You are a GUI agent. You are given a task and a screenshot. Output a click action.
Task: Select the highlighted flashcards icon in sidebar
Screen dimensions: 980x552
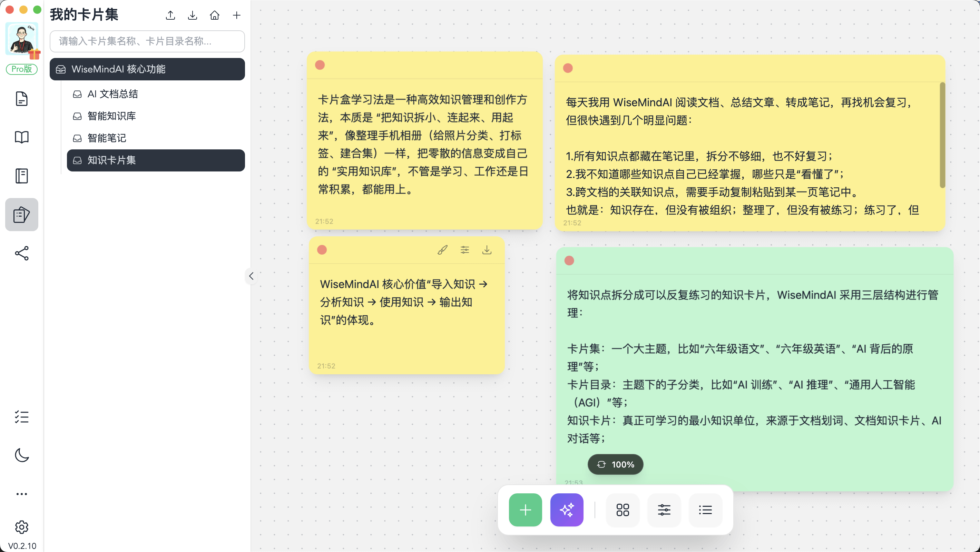tap(21, 214)
